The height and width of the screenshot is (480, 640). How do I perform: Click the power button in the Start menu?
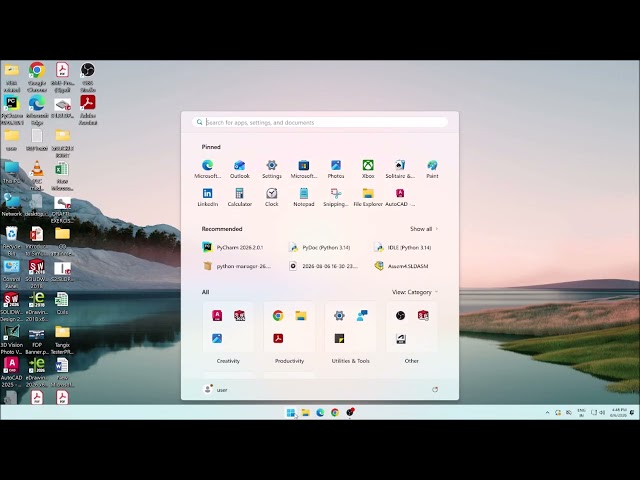click(435, 390)
